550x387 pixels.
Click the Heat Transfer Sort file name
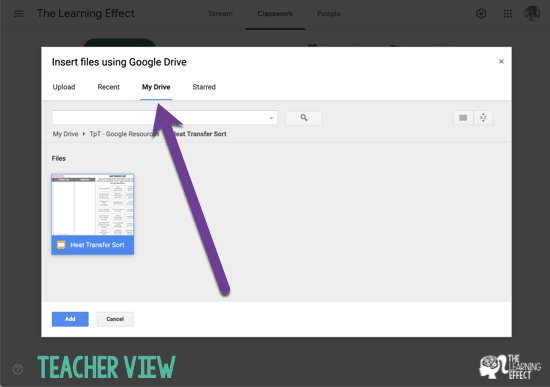[97, 245]
